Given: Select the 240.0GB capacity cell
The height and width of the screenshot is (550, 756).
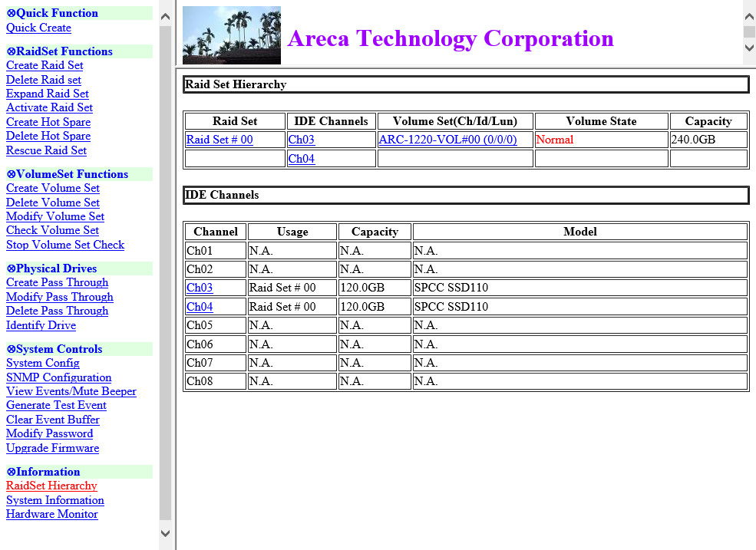Looking at the screenshot, I should pos(708,140).
